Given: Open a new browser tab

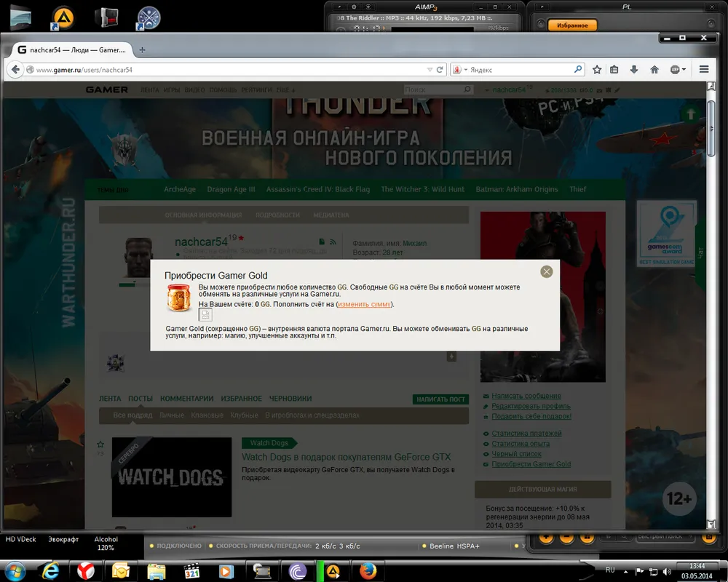Looking at the screenshot, I should pyautogui.click(x=142, y=50).
